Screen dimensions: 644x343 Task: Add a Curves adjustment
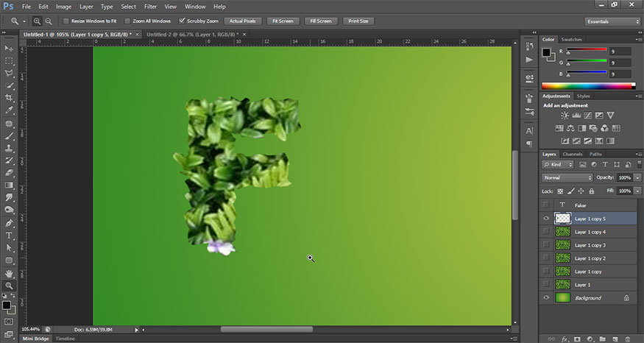pos(588,116)
